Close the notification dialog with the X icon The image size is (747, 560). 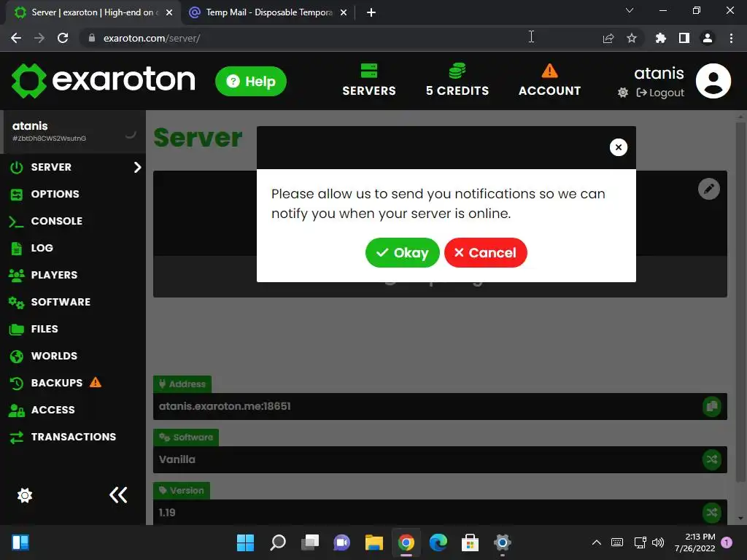pyautogui.click(x=619, y=147)
